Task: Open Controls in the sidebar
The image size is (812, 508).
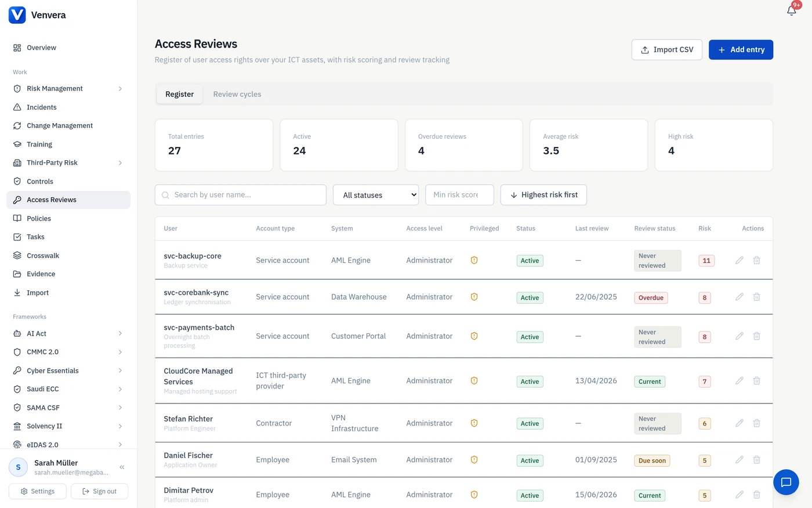Action: [68, 181]
